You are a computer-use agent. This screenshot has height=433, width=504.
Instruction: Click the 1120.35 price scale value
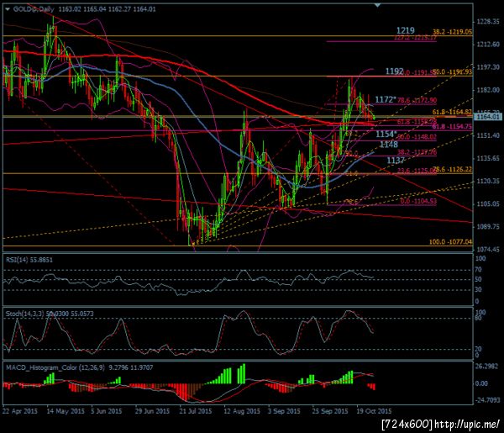[488, 181]
